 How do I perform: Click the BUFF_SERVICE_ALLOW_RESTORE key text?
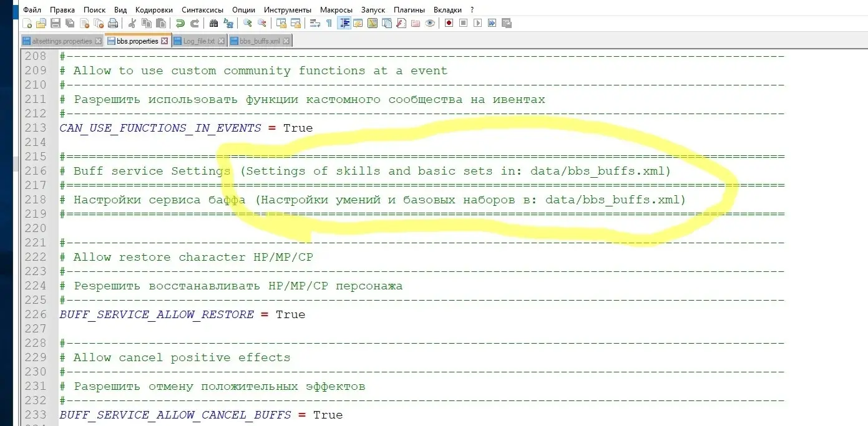click(157, 314)
